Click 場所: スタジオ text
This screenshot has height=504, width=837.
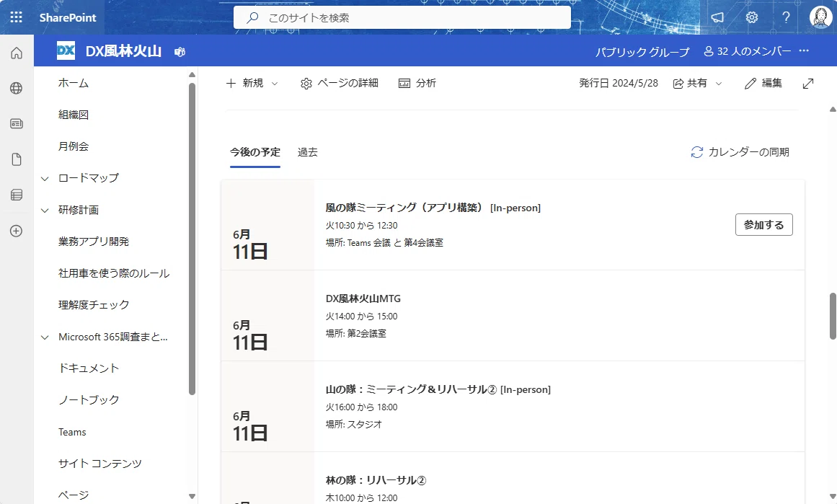point(354,424)
